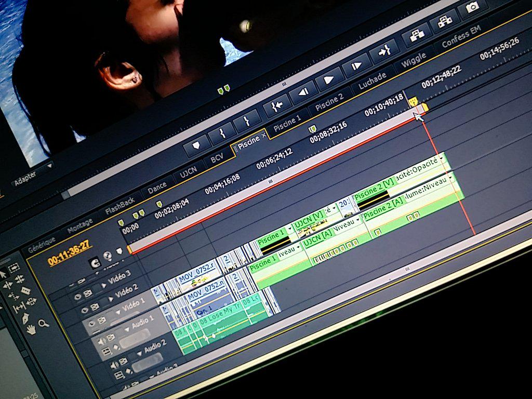
Task: Toggle the Snap magnet icon in timeline
Action: 95,262
